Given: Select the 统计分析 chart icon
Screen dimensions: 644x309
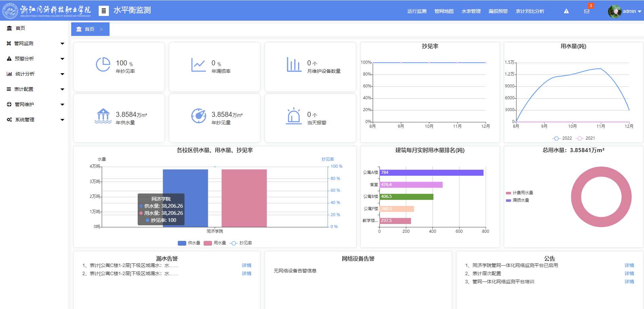Looking at the screenshot, I should (9, 74).
